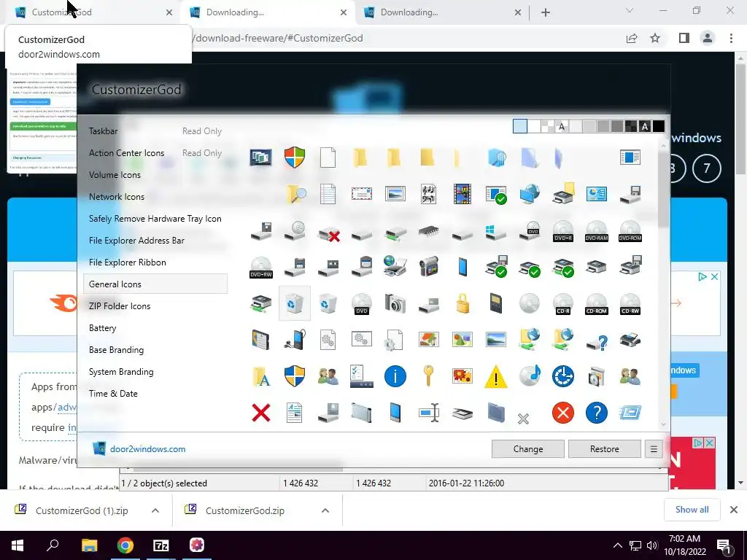
Task: Expand CustomizerGod.zip download options chevron
Action: pos(325,510)
